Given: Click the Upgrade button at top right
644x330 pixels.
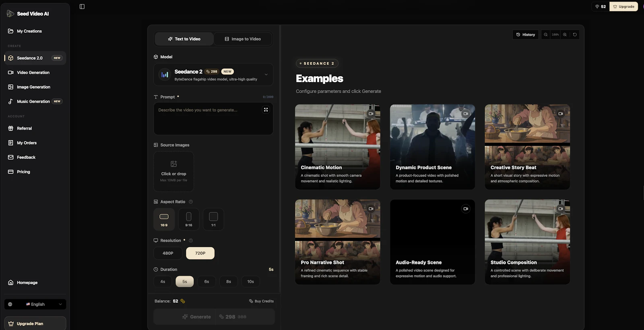Looking at the screenshot, I should tap(623, 6).
